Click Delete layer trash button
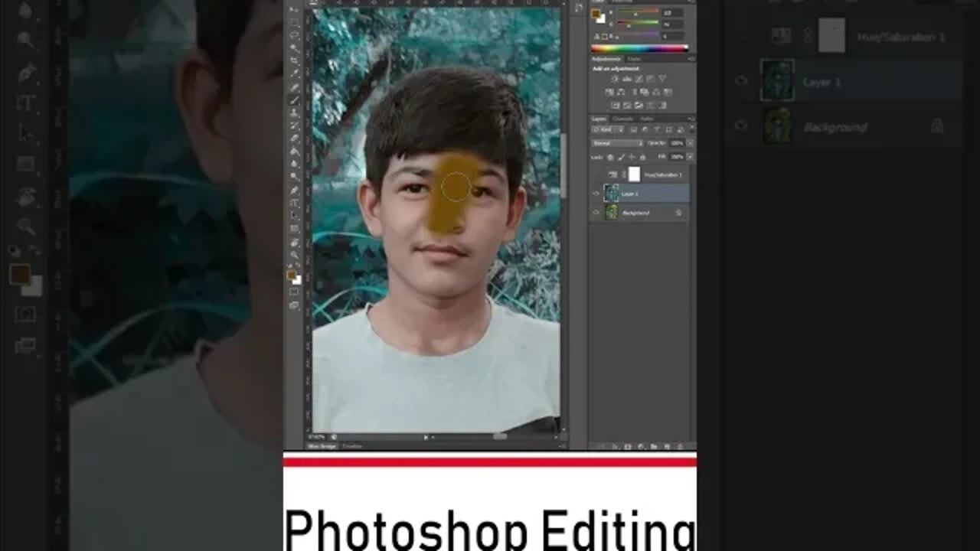Image resolution: width=980 pixels, height=551 pixels. [x=678, y=446]
